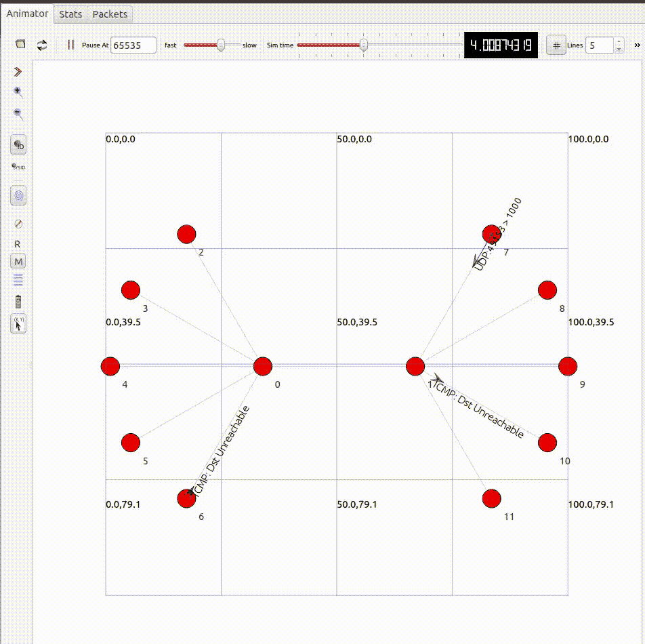Select node 2 circle
The image size is (645, 644).
pyautogui.click(x=186, y=234)
